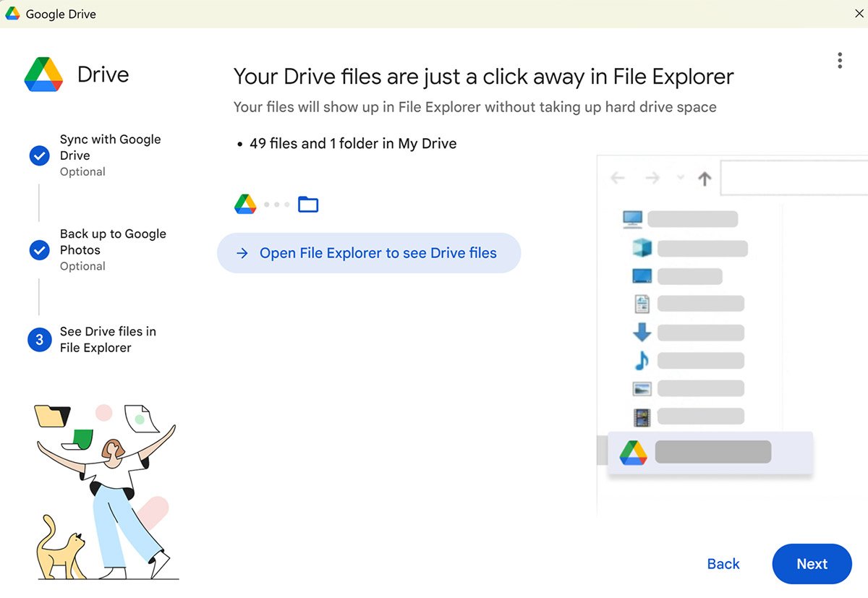The height and width of the screenshot is (598, 868).
Task: Click the address bar in Explorer preview
Action: (x=793, y=179)
